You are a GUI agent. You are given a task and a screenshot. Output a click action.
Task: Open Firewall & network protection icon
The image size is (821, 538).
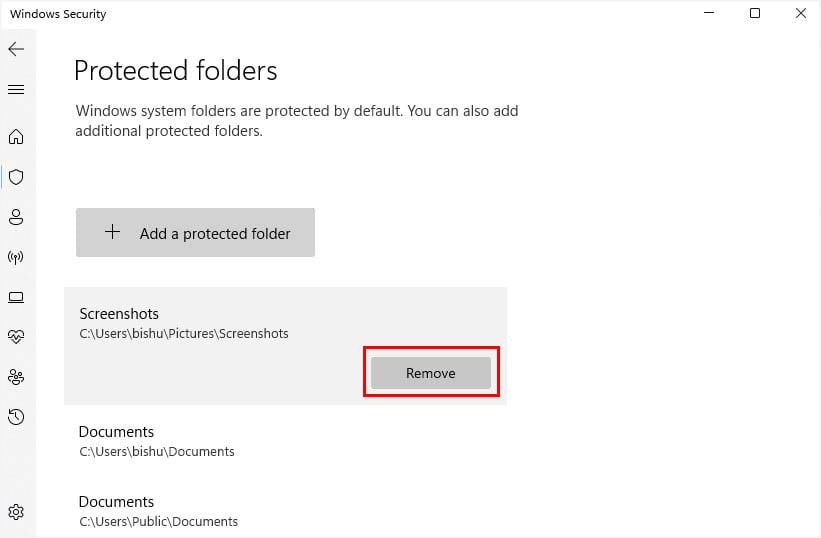[16, 257]
